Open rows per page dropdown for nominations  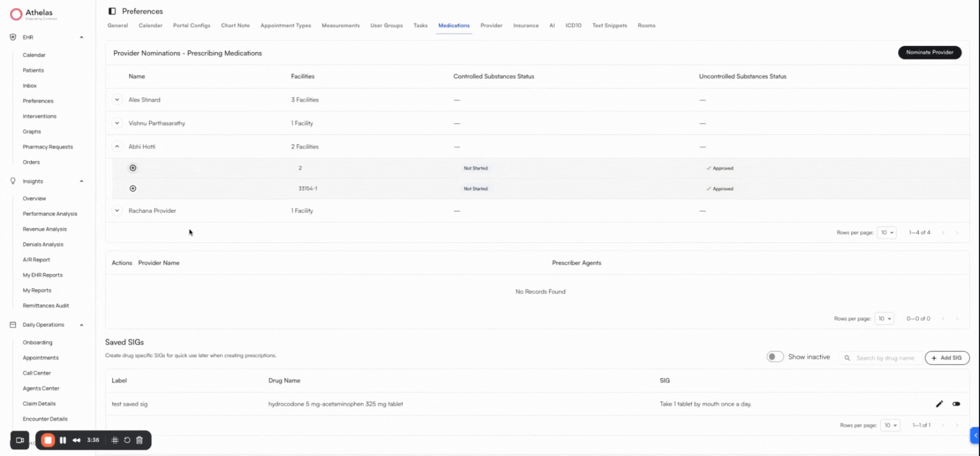(x=887, y=233)
